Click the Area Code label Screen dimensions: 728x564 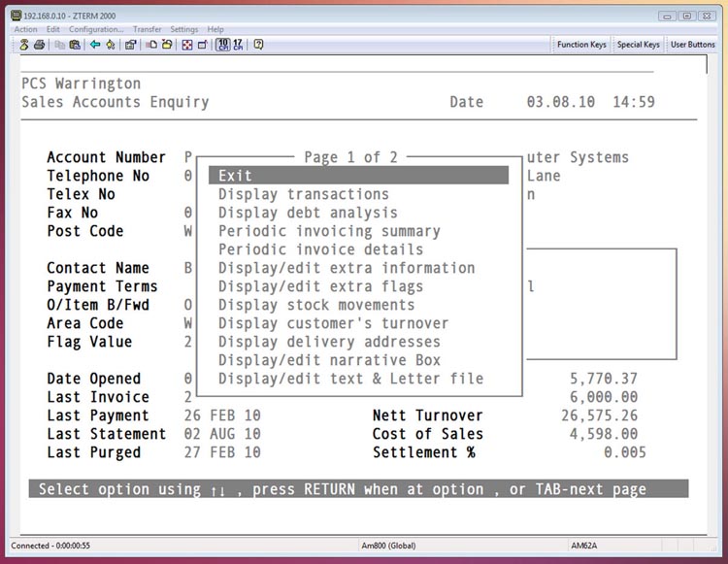[x=85, y=323]
